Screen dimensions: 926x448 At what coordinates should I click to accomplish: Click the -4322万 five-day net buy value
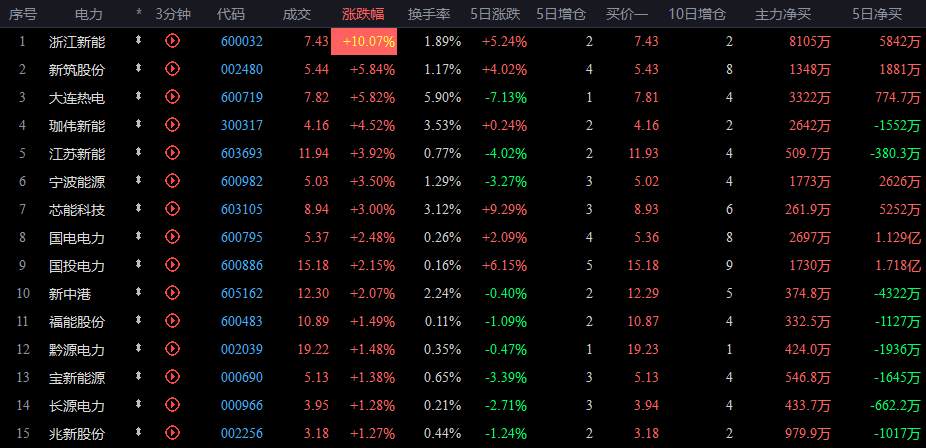896,293
